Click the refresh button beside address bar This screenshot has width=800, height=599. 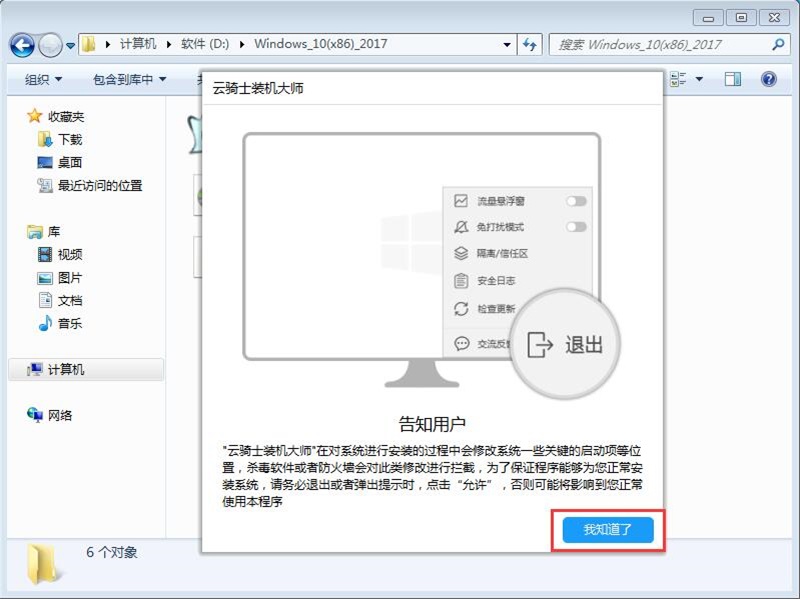coord(530,45)
